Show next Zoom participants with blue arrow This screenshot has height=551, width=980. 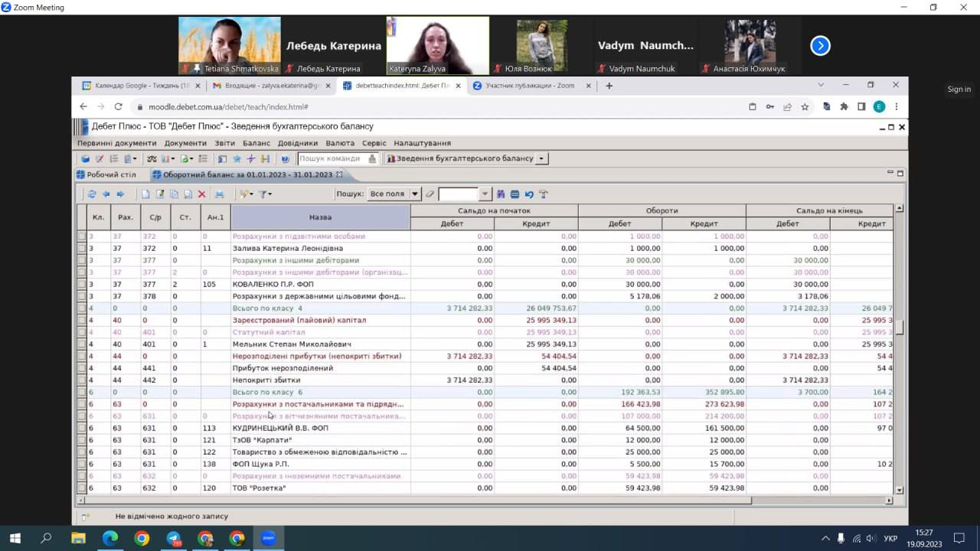820,46
